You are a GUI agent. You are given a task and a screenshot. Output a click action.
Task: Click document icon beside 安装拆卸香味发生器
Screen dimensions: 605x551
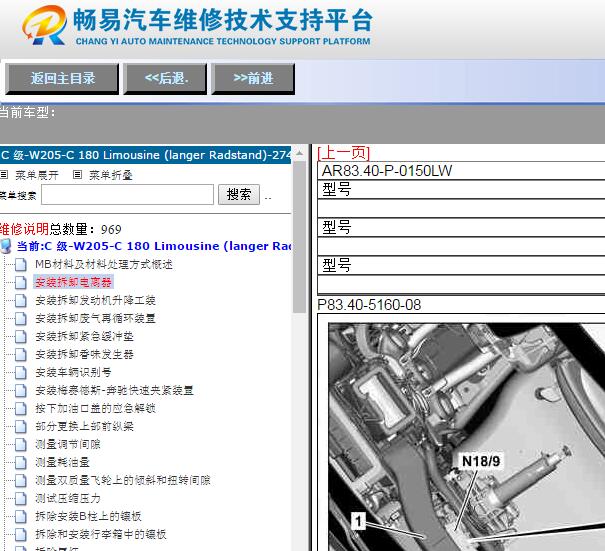click(x=20, y=354)
